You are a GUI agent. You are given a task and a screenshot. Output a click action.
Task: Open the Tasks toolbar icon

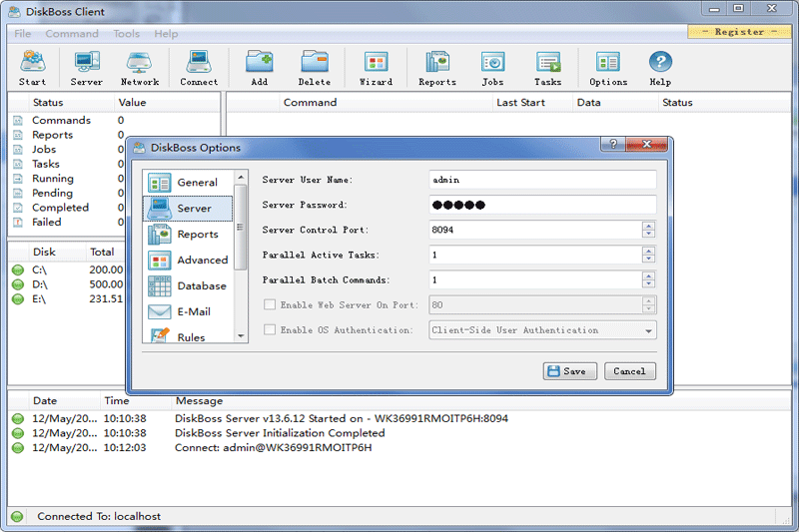click(547, 68)
